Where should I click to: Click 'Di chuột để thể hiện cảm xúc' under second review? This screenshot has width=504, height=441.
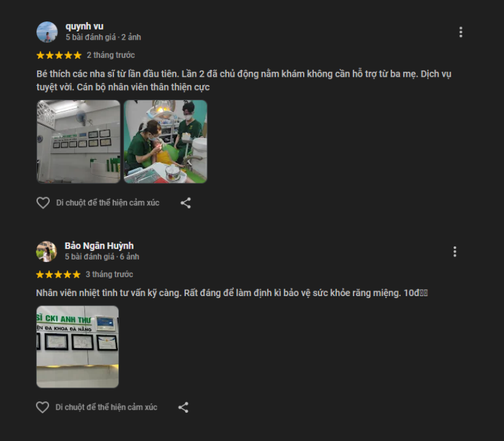(x=106, y=407)
